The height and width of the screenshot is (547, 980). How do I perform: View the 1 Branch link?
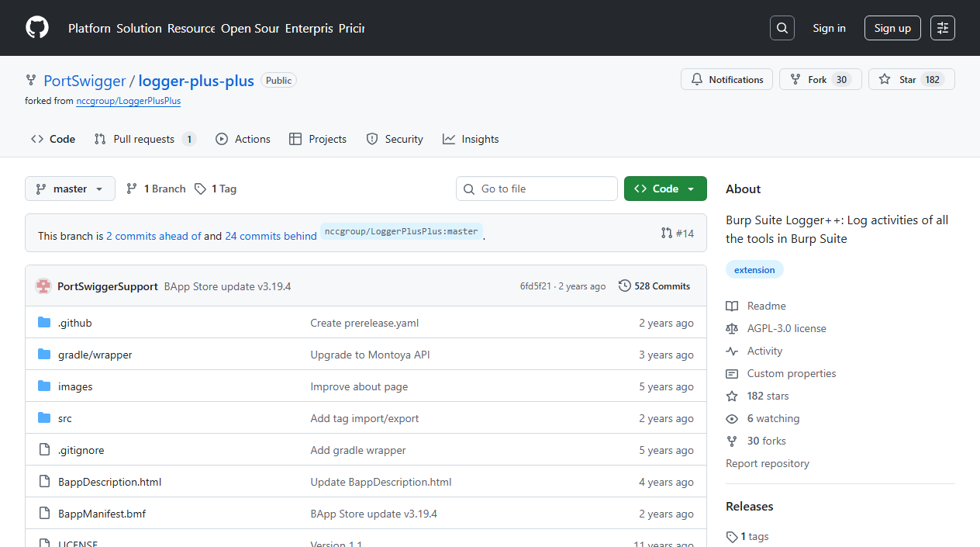tap(156, 189)
